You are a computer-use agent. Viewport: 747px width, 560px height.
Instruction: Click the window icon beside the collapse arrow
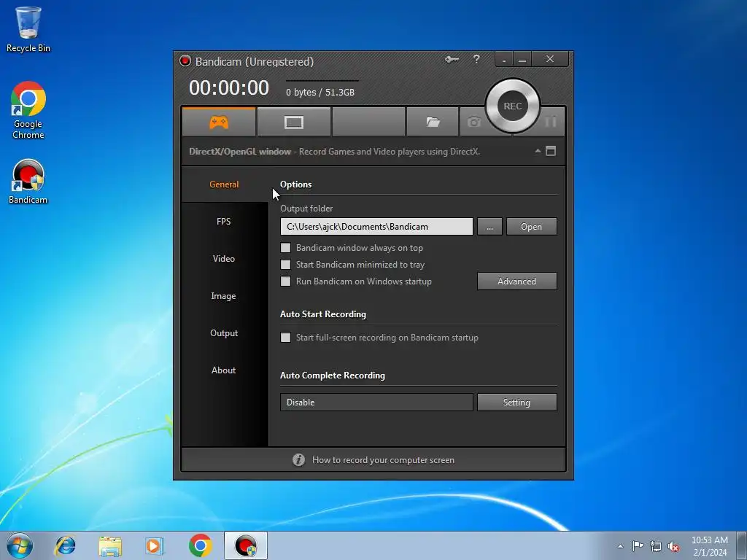point(551,151)
